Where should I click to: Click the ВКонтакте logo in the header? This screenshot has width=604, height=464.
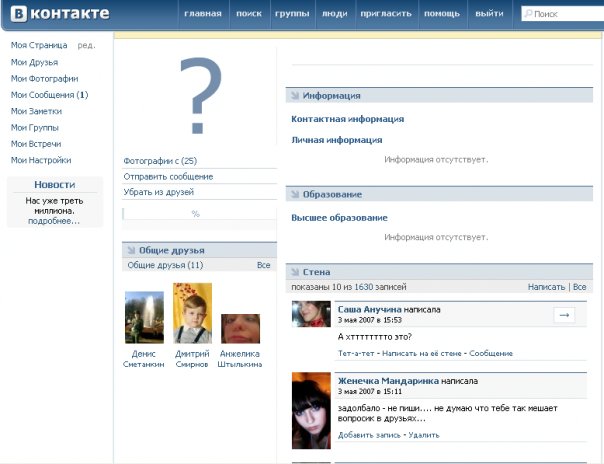click(60, 15)
